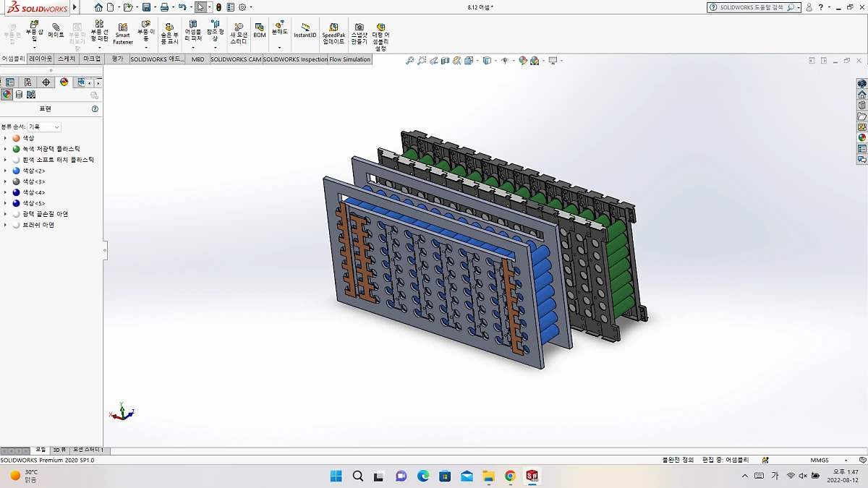Viewport: 868px width, 488px height.
Task: Expand the 색상 appearance item
Action: 6,138
